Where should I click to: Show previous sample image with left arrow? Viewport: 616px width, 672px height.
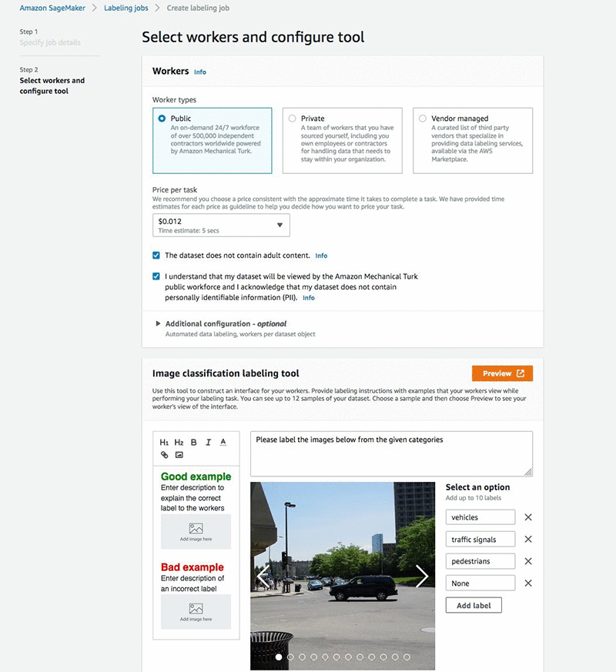coord(263,576)
